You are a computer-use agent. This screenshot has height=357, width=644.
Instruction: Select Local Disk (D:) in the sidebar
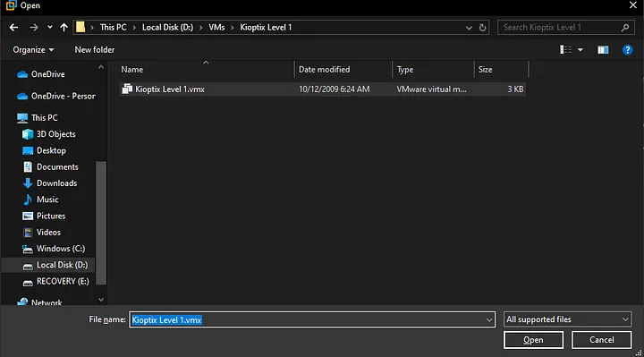(x=48, y=265)
